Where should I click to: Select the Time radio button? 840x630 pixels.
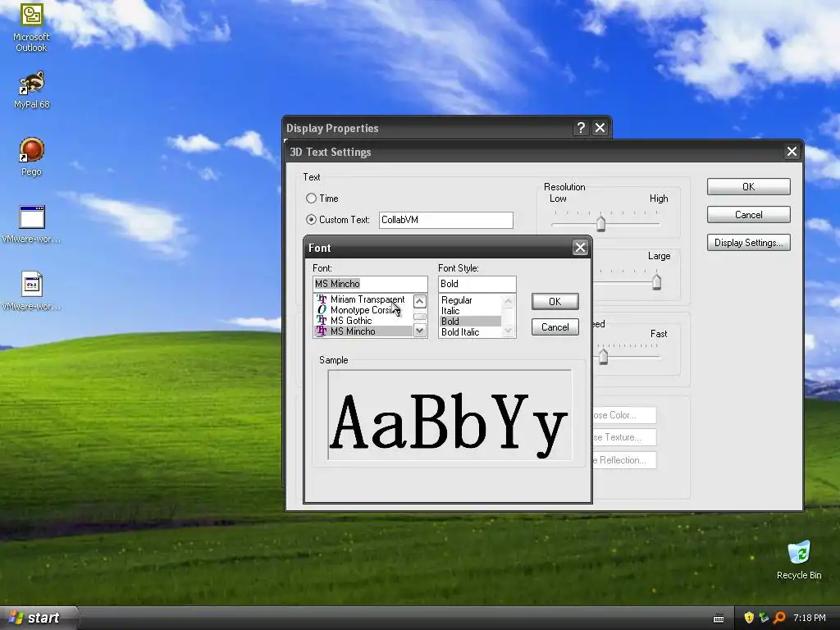311,199
